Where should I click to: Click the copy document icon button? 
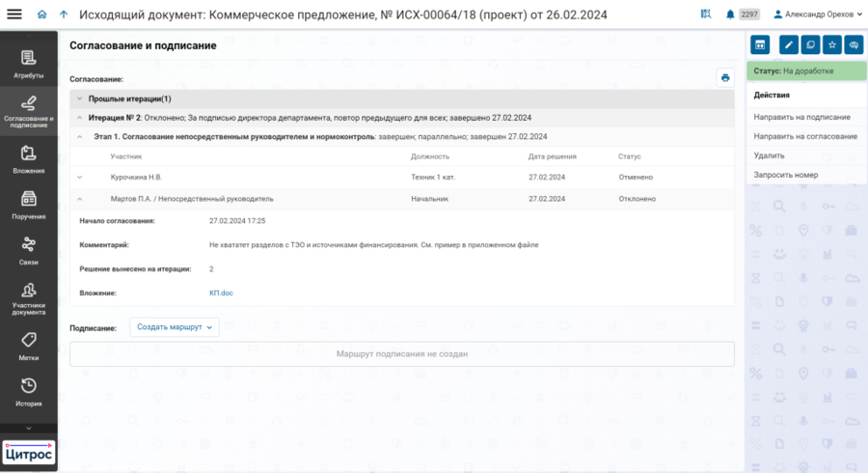click(810, 44)
